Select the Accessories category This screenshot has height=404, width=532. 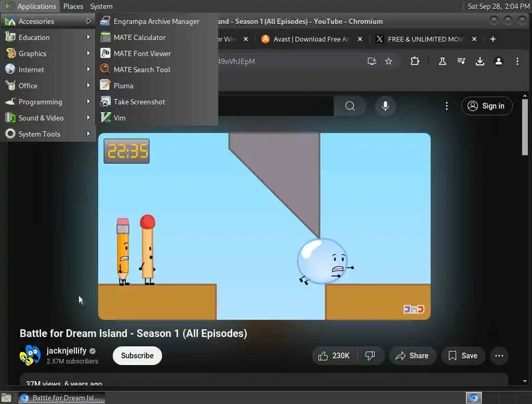tap(48, 21)
